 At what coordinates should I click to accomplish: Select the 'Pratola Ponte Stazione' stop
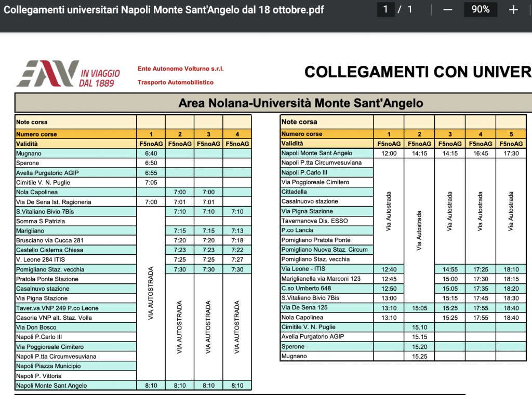(47, 279)
